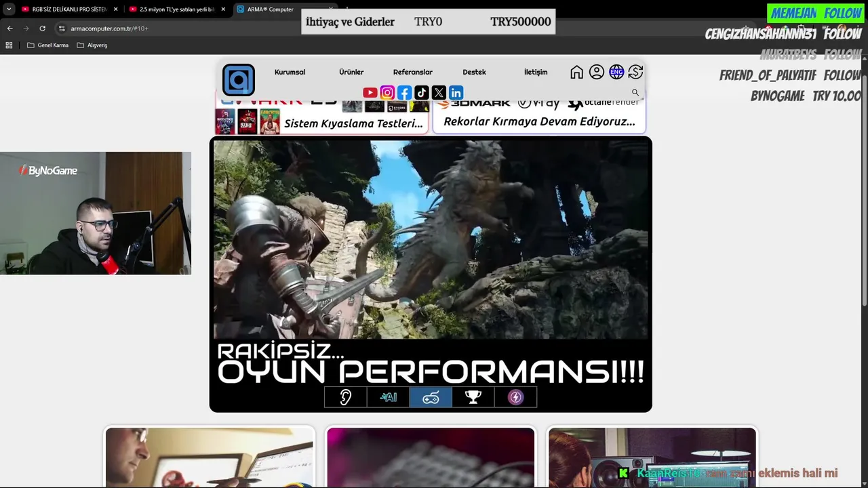Open the İletişim menu
868x488 pixels.
tap(536, 72)
